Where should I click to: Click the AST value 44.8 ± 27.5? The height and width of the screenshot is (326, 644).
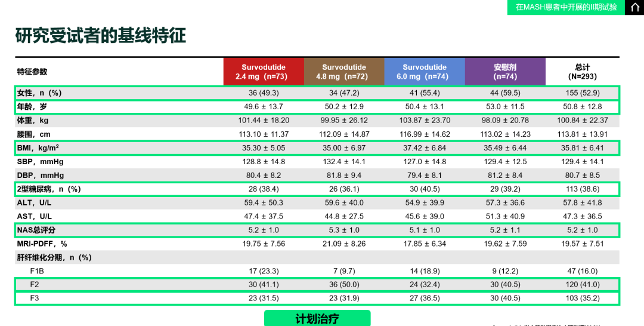[344, 216]
